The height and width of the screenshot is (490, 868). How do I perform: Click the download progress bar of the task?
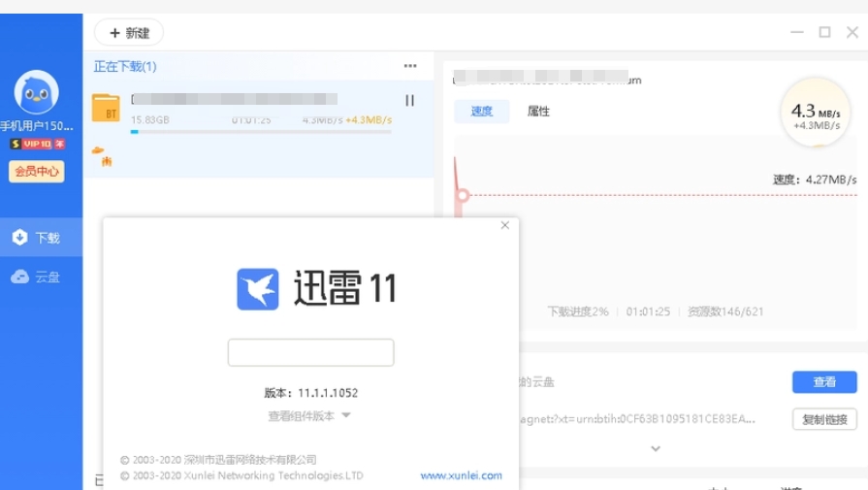point(261,132)
